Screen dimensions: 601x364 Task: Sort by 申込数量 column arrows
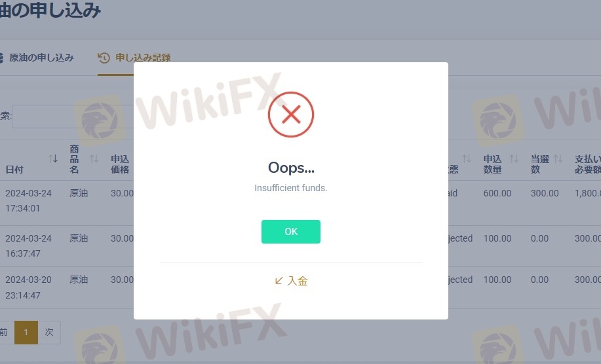[514, 158]
